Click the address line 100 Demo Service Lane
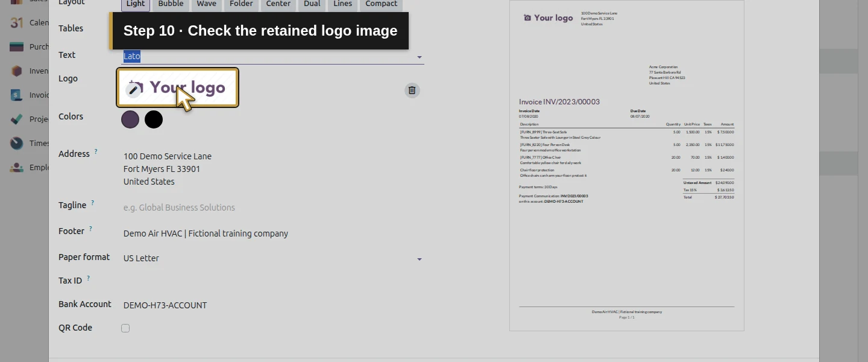The height and width of the screenshot is (362, 868). (168, 156)
